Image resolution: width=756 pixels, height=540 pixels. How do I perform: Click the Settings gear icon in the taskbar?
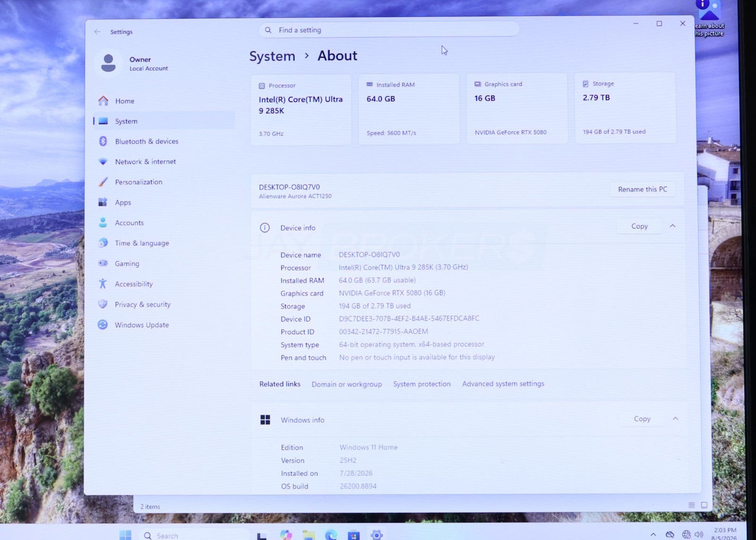tap(377, 535)
